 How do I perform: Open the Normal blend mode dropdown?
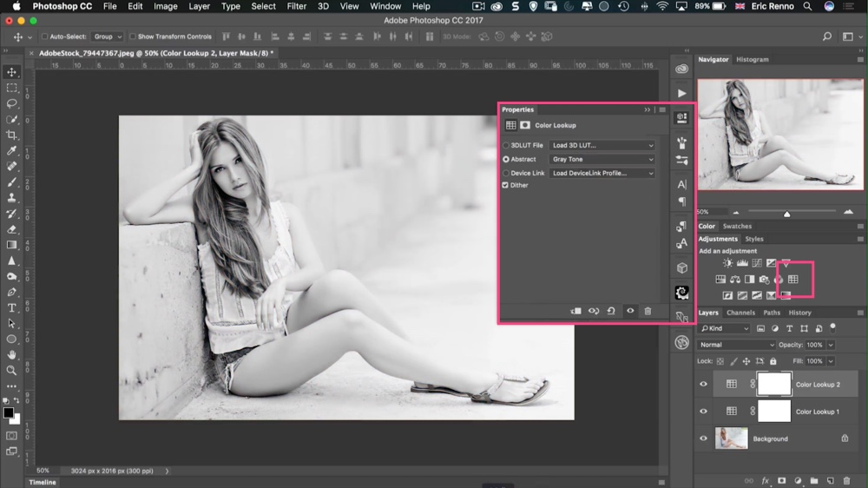point(736,345)
